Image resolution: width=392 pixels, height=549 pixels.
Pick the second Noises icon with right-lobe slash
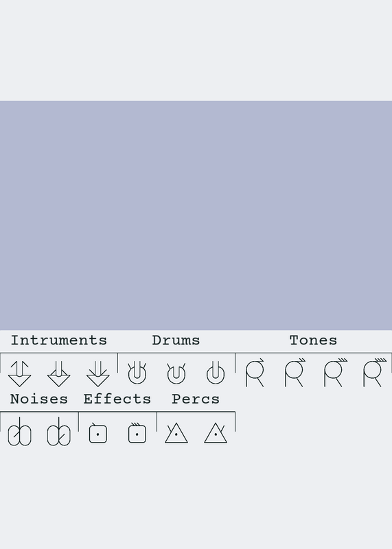click(59, 432)
